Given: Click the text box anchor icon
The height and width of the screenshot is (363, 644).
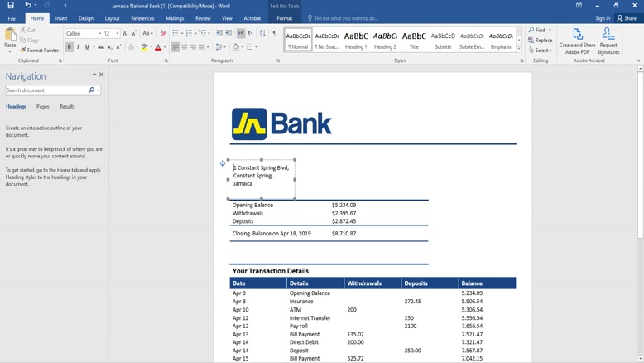Looking at the screenshot, I should point(223,163).
